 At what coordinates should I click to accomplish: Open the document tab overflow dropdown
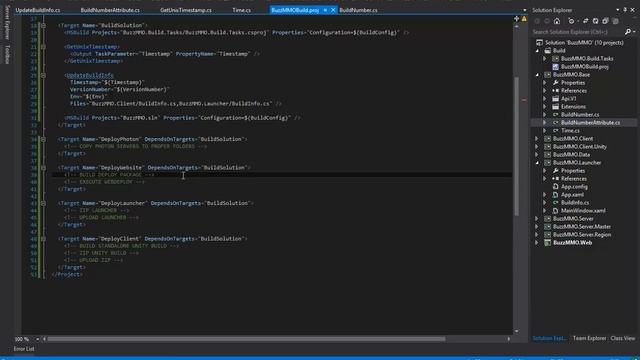point(524,10)
